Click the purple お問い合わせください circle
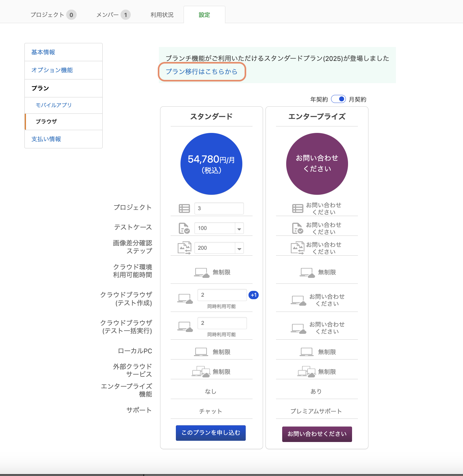 (x=317, y=164)
